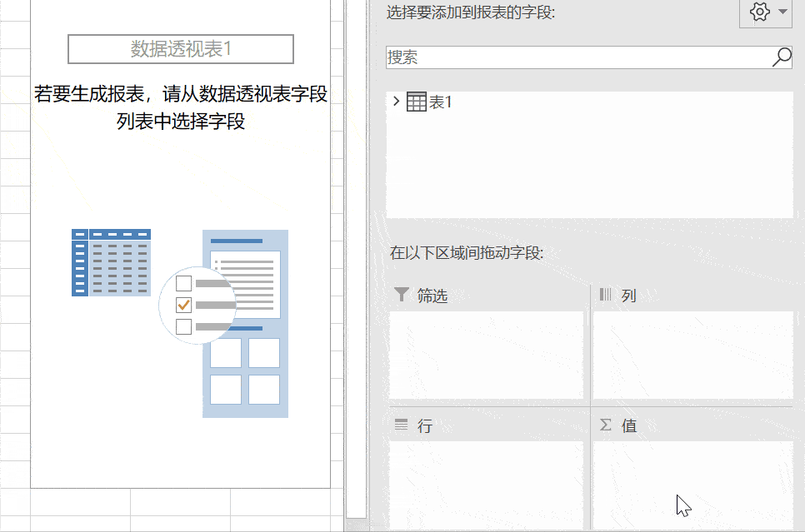Click the 表1 table icon

coord(417,102)
